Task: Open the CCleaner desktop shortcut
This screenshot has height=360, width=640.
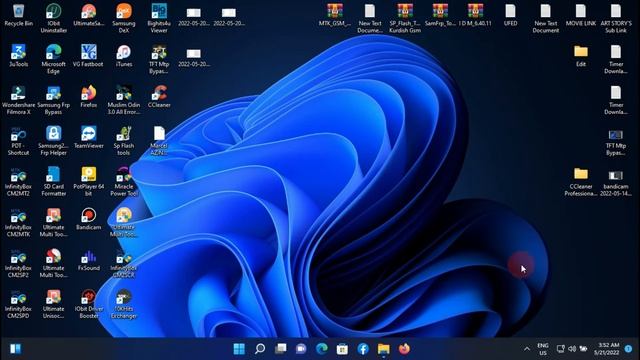Action: coord(159,97)
